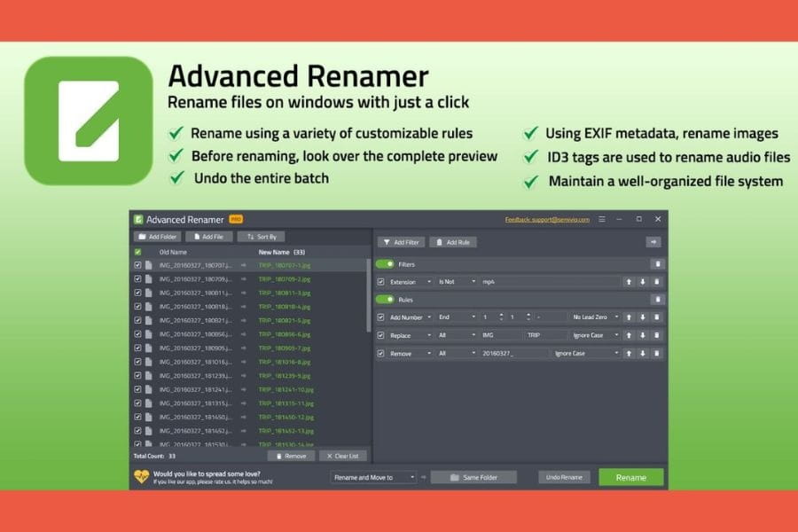The height and width of the screenshot is (532, 798).
Task: Click the trash icon in the Filters header
Action: coord(656,264)
